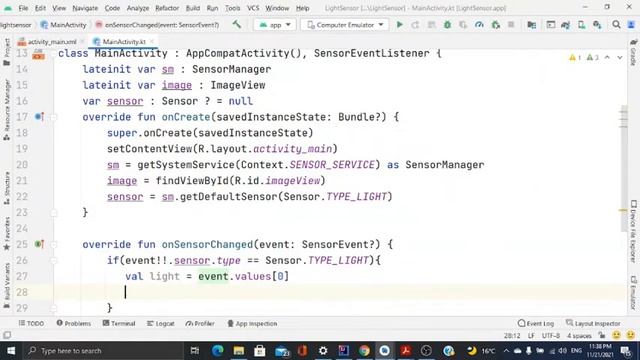Click Sync Project with Gradle Files icon

tap(565, 25)
